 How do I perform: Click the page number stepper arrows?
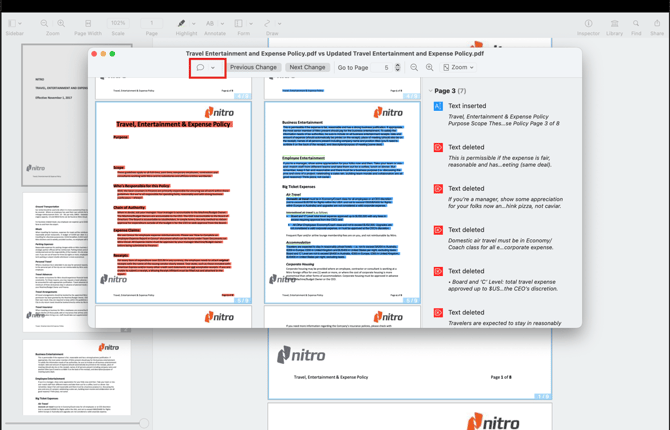point(398,68)
